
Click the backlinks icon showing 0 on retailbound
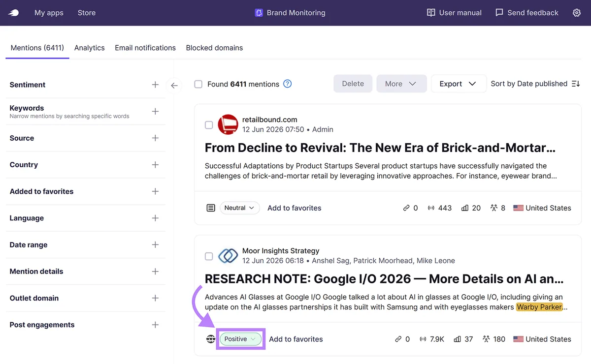(x=406, y=208)
